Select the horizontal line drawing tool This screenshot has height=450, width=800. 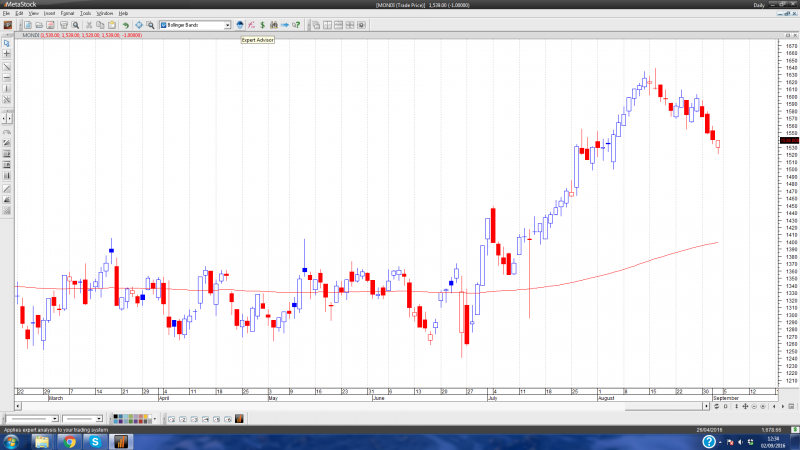[x=7, y=77]
